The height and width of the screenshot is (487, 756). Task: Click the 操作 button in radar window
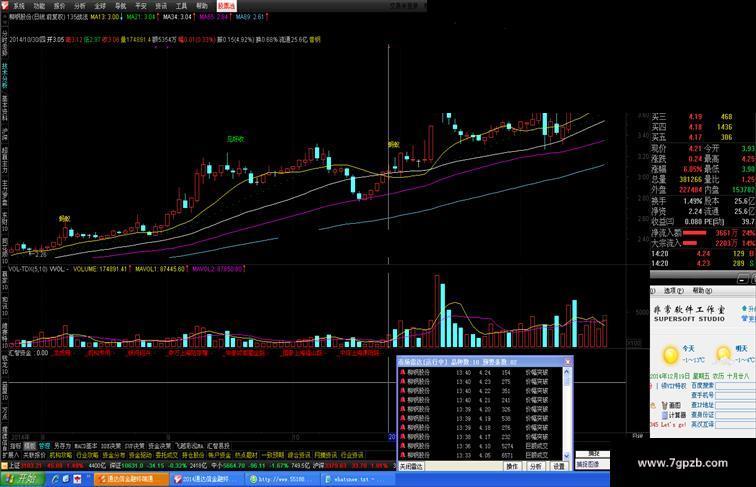click(512, 466)
